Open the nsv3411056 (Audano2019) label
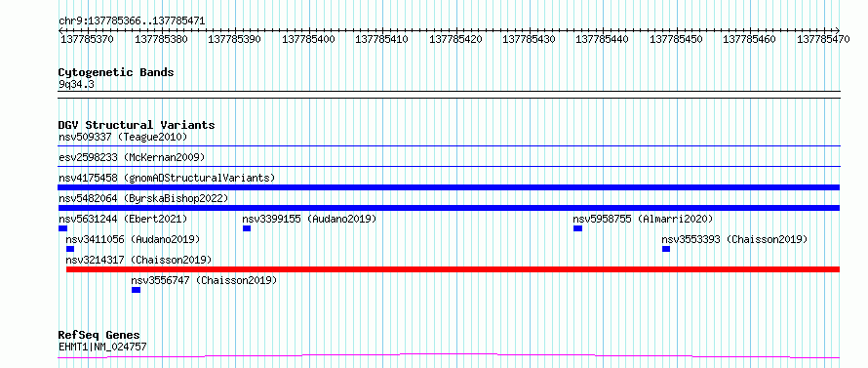868x368 pixels. tap(133, 239)
